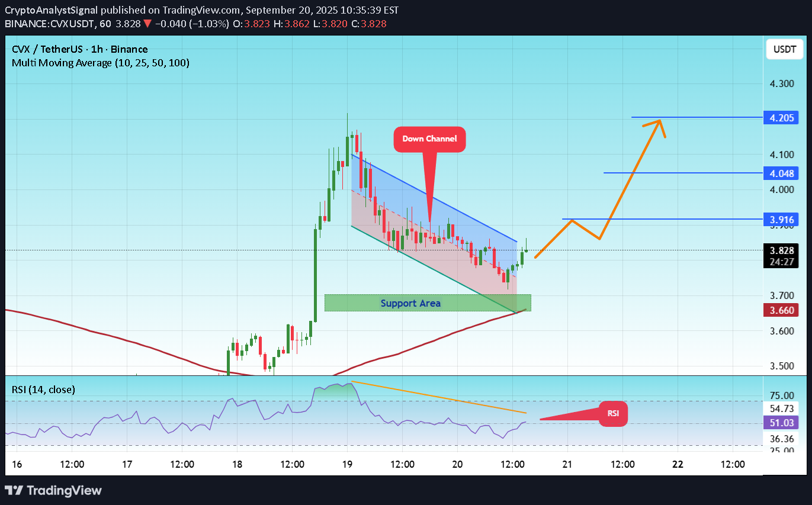The height and width of the screenshot is (505, 812).
Task: Click date 22 on the time axis
Action: click(x=678, y=464)
